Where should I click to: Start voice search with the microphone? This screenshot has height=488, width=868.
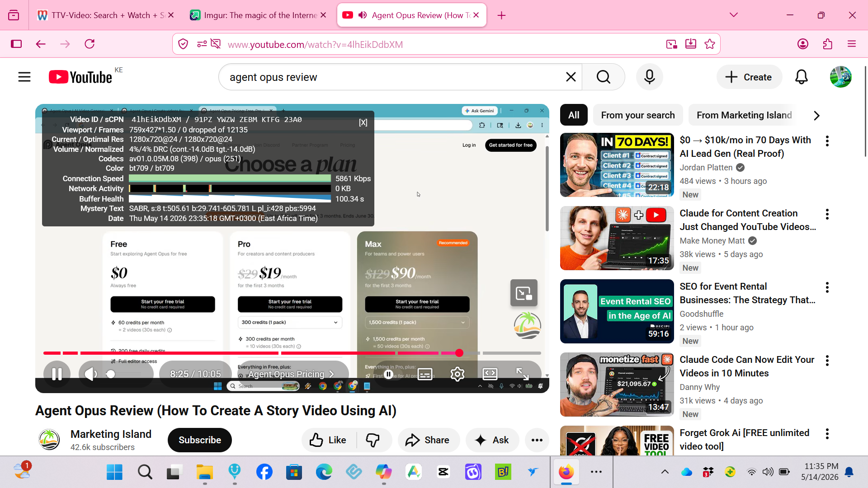point(650,77)
